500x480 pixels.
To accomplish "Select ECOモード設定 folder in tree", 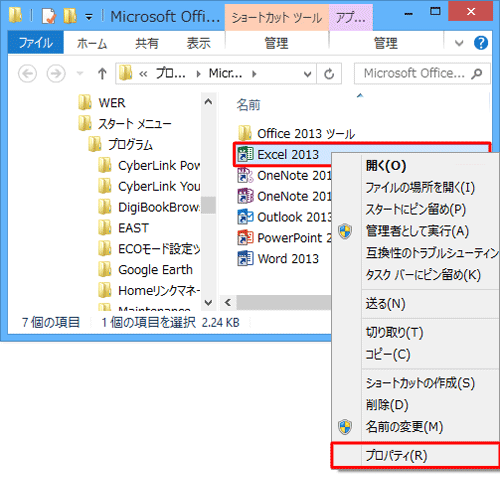I will [x=159, y=249].
